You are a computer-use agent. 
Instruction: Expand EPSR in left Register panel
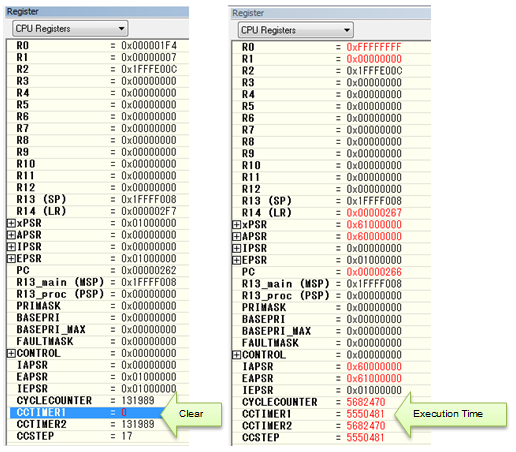11,259
